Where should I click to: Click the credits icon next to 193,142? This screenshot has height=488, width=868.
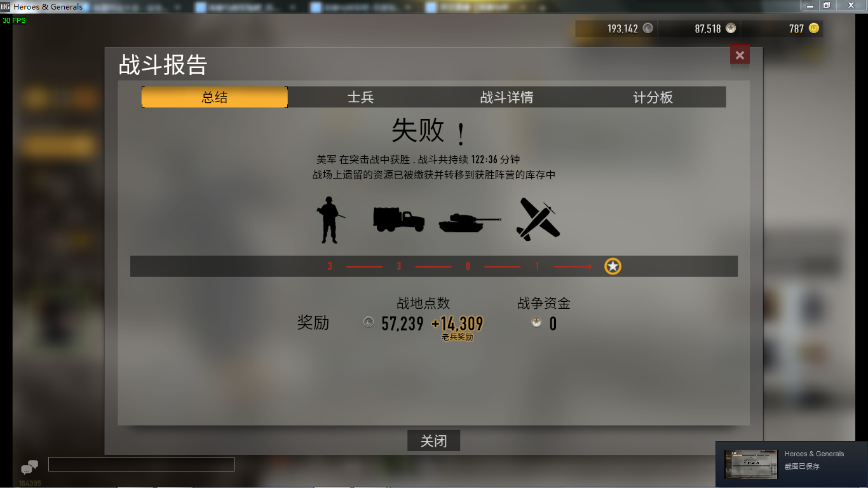(648, 29)
